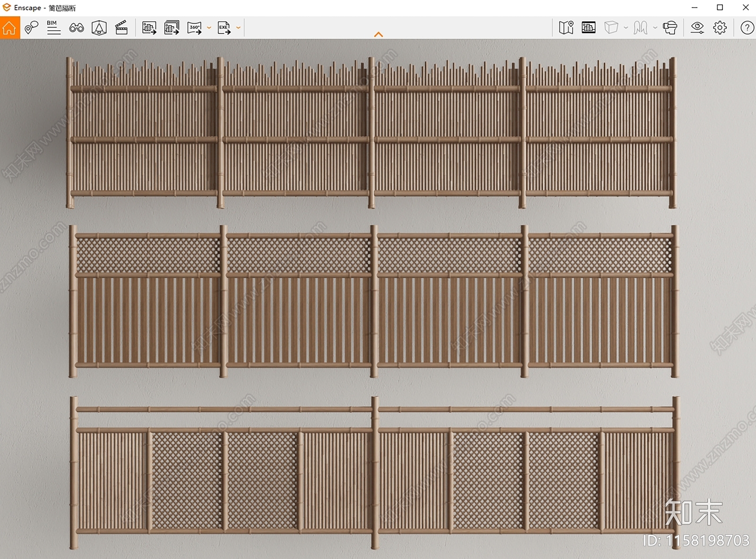Expand the cube mode dropdown arrow
This screenshot has height=559, width=756.
[626, 28]
